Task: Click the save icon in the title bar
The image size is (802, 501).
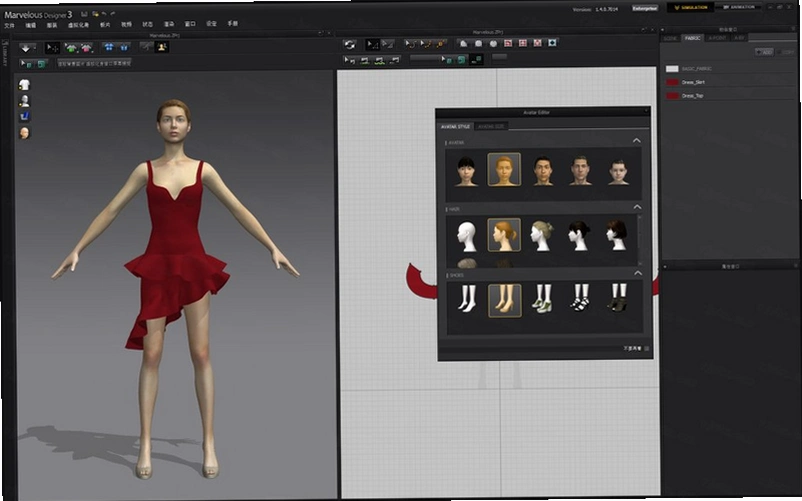Action: point(84,14)
